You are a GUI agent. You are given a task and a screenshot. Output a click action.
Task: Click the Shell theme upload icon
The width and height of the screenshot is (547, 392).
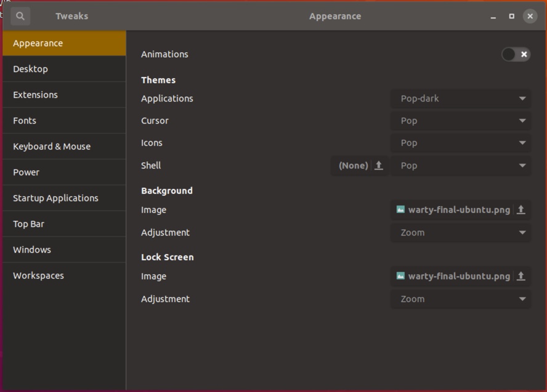click(379, 166)
